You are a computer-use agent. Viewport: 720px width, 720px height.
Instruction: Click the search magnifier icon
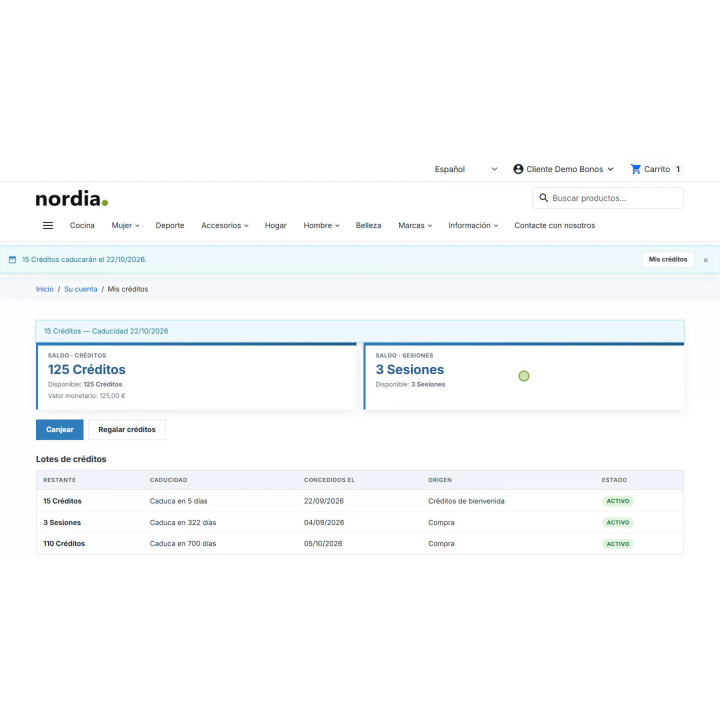point(543,198)
